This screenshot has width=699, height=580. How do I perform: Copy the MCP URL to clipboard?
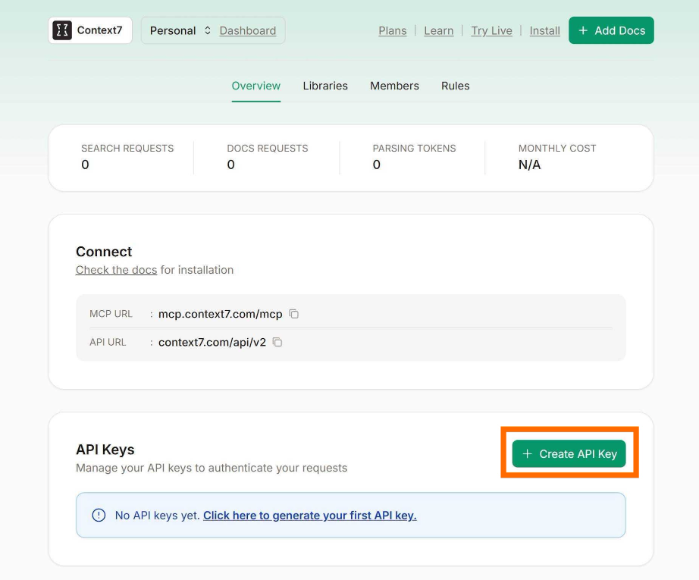click(x=294, y=314)
